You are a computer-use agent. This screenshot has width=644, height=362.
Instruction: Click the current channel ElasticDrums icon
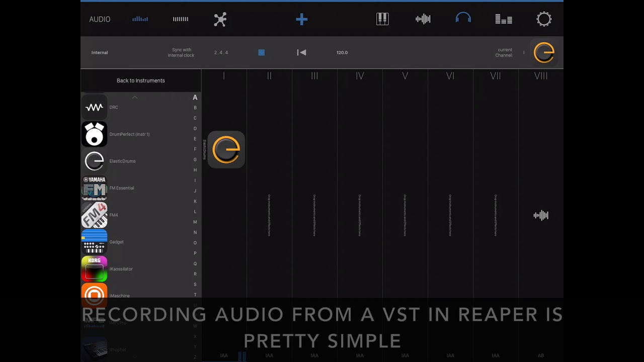click(544, 52)
